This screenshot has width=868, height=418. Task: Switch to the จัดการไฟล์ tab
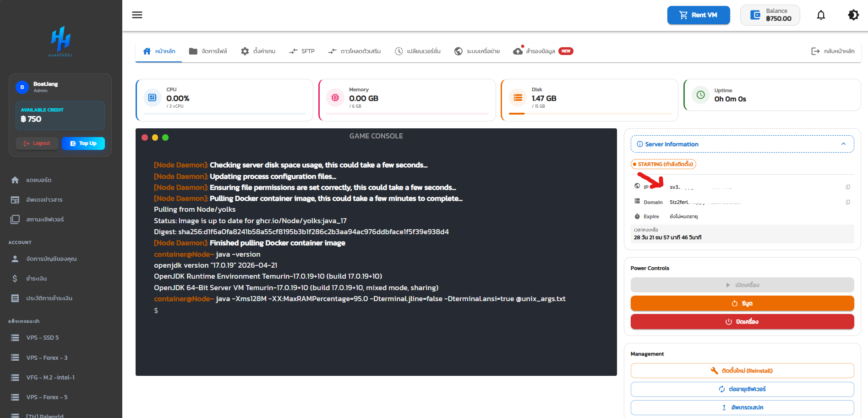coord(208,51)
